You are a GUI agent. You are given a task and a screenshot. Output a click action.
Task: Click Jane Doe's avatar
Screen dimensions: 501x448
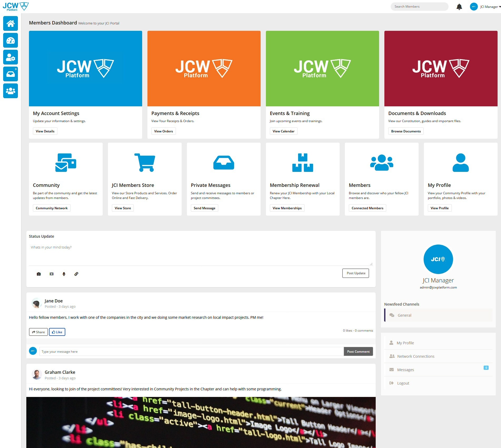coord(37,303)
